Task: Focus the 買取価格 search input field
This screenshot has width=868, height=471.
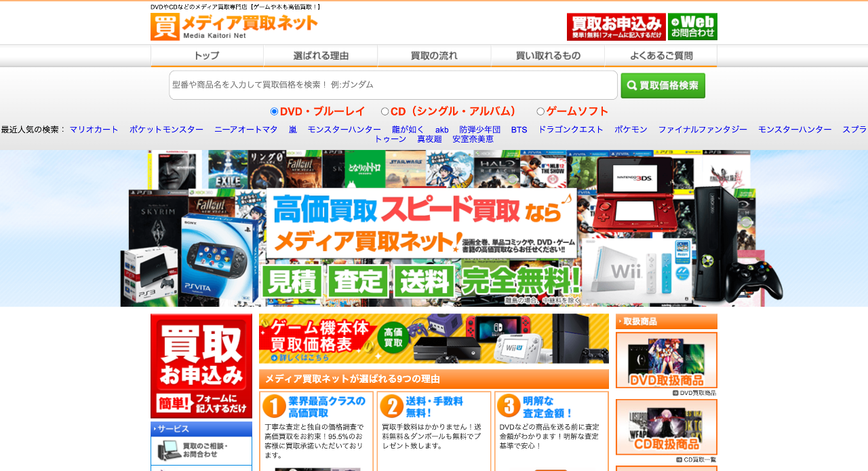Action: click(393, 85)
